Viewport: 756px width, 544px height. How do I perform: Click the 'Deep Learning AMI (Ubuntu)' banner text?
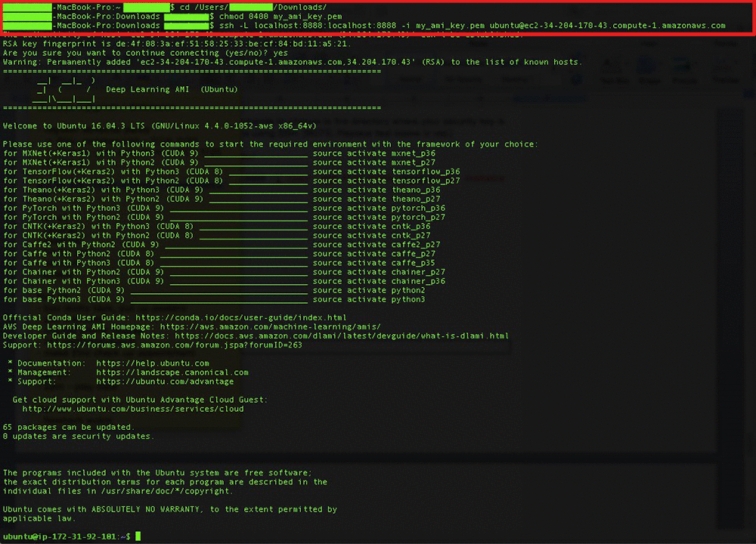coord(172,90)
